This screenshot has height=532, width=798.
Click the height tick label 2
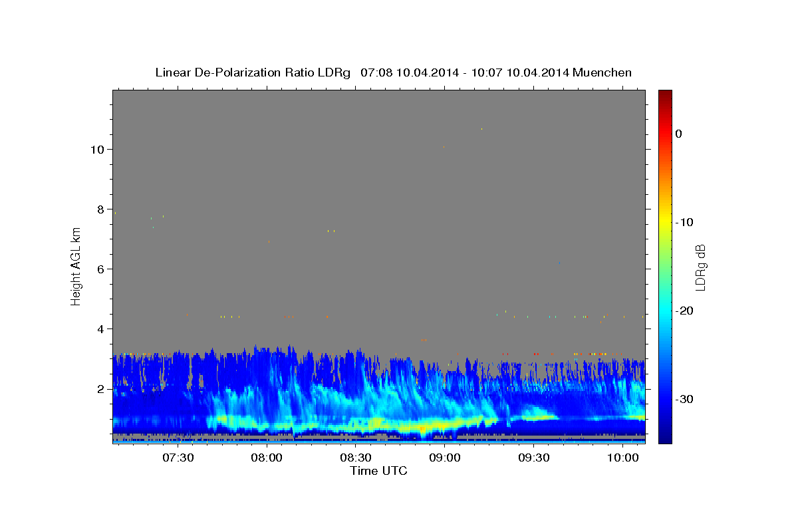tap(102, 389)
